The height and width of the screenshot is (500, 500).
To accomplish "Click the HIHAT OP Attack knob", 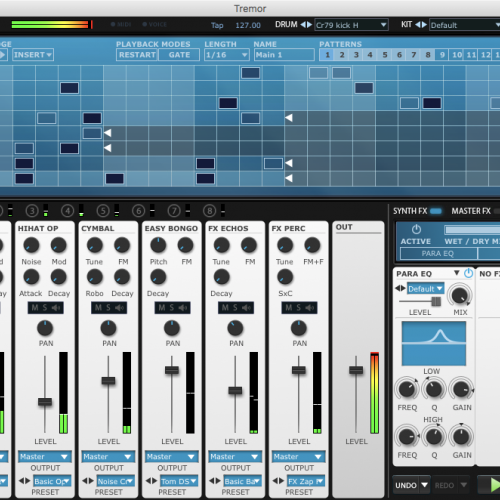I will [x=31, y=277].
